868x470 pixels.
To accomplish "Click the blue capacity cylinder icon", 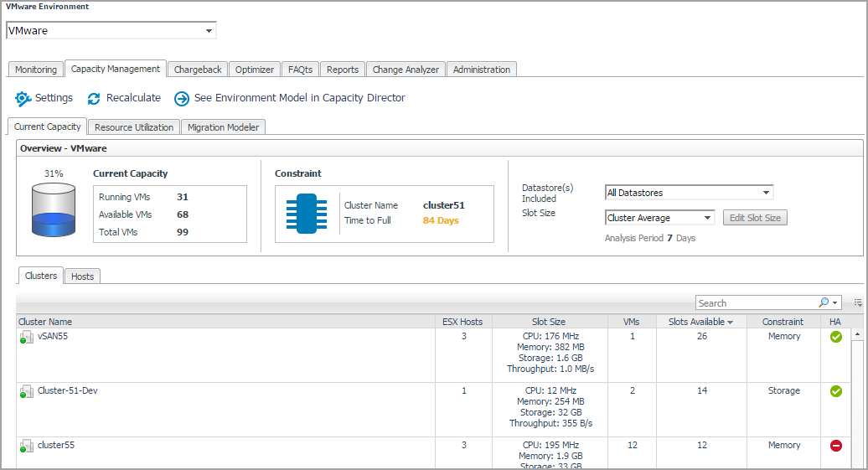I will (54, 210).
